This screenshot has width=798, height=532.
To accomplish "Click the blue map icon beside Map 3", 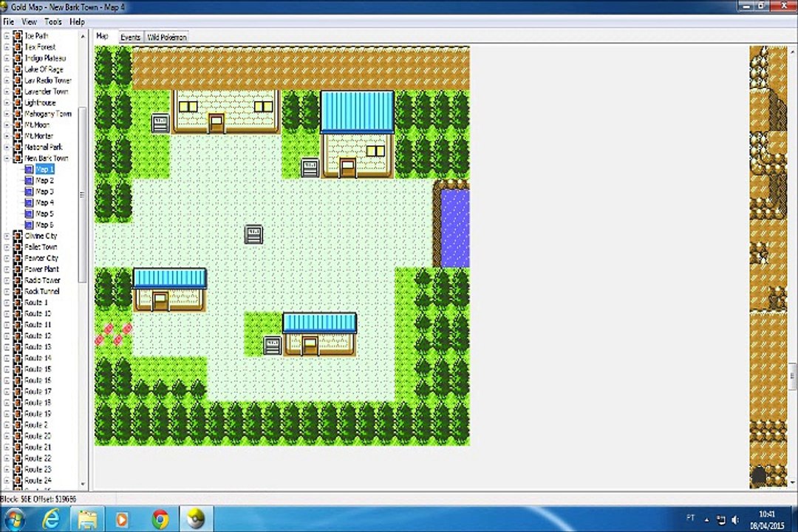I will [x=29, y=191].
